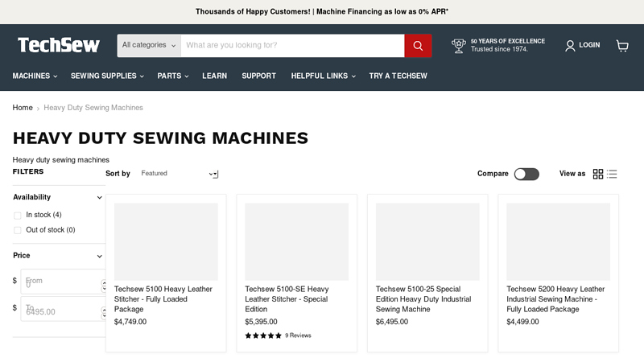Click the login person icon
The height and width of the screenshot is (362, 644).
tap(570, 46)
